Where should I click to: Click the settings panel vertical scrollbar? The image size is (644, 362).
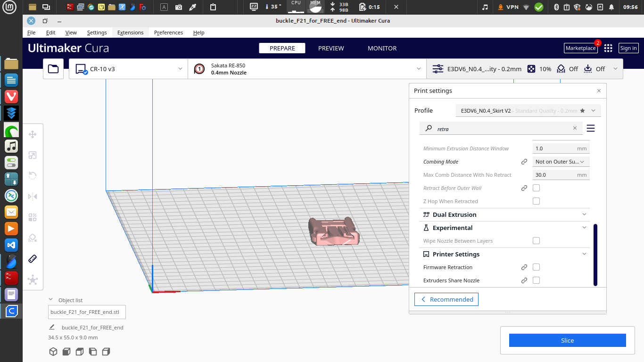pos(595,255)
